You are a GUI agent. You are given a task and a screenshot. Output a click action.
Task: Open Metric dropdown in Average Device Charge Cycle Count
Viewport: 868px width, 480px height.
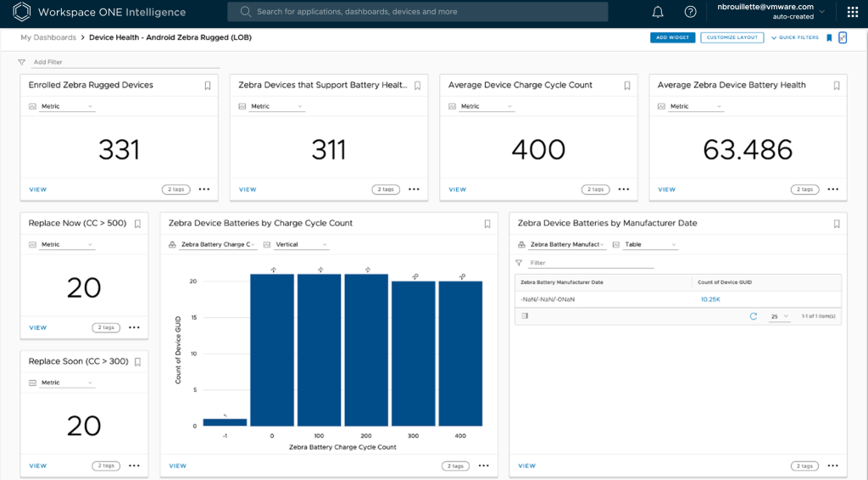487,106
